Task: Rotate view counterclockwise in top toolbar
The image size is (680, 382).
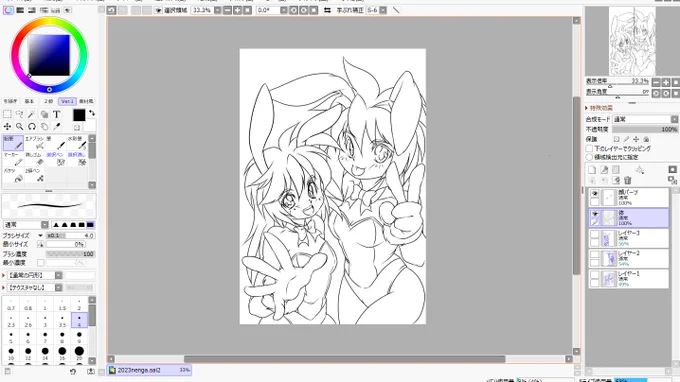Action: (294, 10)
